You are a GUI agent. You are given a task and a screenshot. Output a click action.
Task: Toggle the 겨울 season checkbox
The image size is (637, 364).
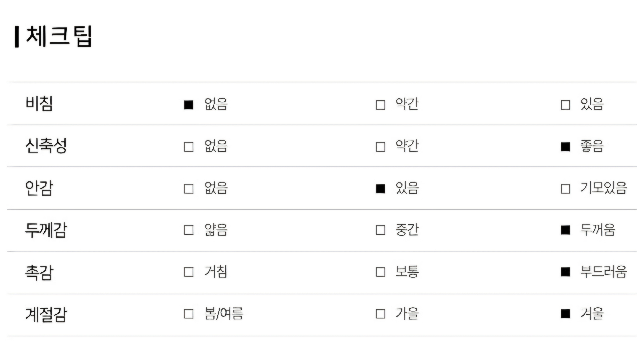coord(565,314)
